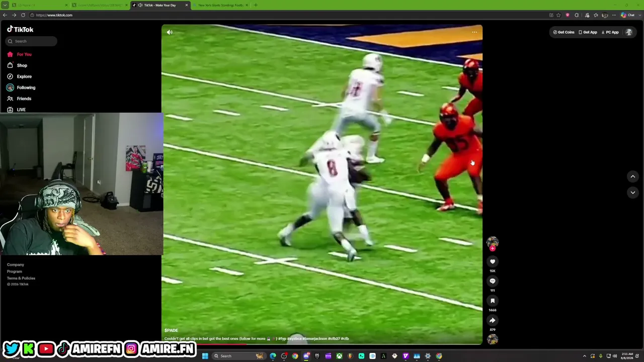
Task: Bookmark the video to favorites
Action: coord(493,301)
